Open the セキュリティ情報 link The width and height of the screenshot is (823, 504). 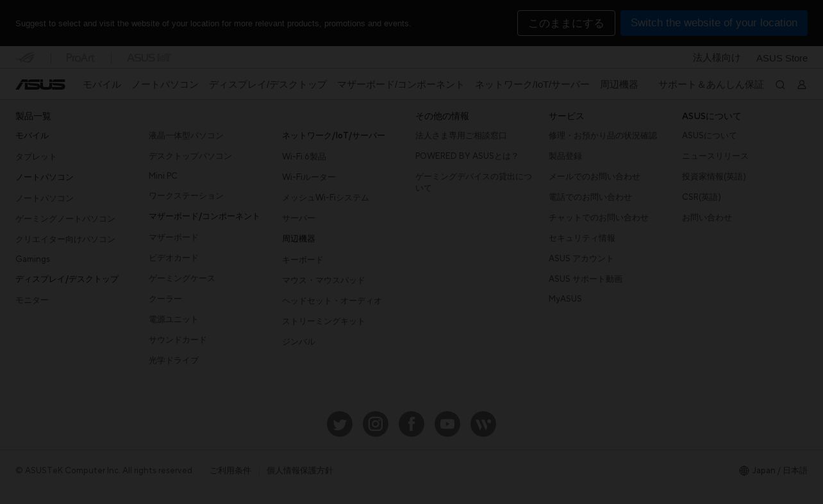pyautogui.click(x=582, y=238)
